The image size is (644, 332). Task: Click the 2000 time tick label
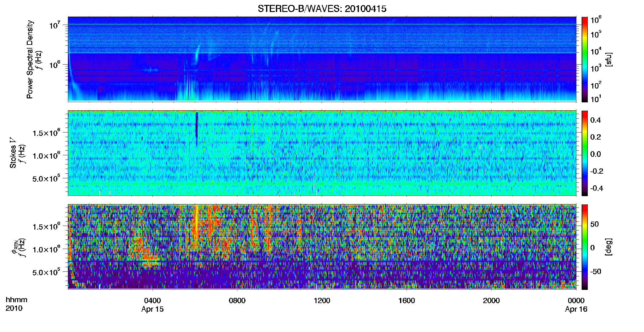tap(491, 301)
